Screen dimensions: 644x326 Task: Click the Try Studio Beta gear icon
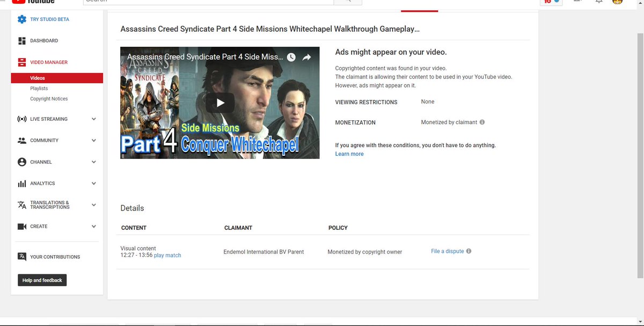click(22, 19)
